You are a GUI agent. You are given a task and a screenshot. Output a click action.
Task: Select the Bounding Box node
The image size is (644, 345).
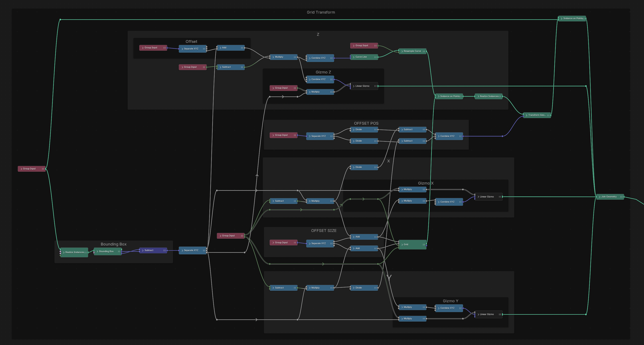click(108, 252)
